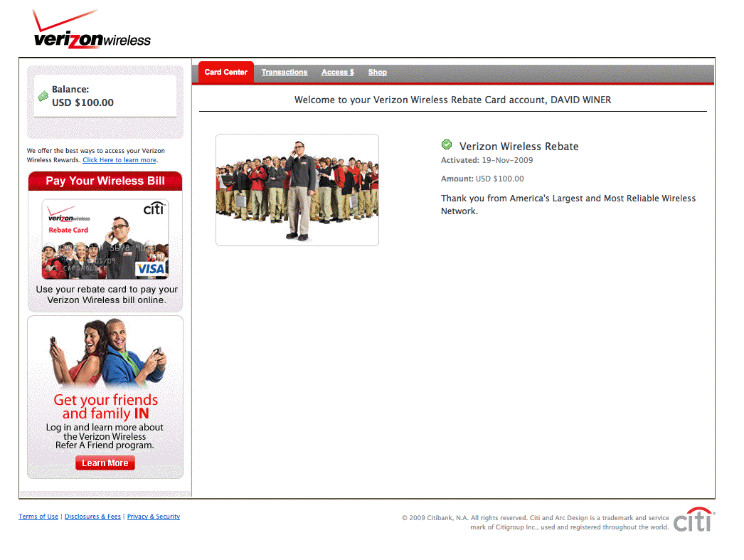Open the Access $ tab
Viewport: 744px width, 560px height.
pos(337,73)
